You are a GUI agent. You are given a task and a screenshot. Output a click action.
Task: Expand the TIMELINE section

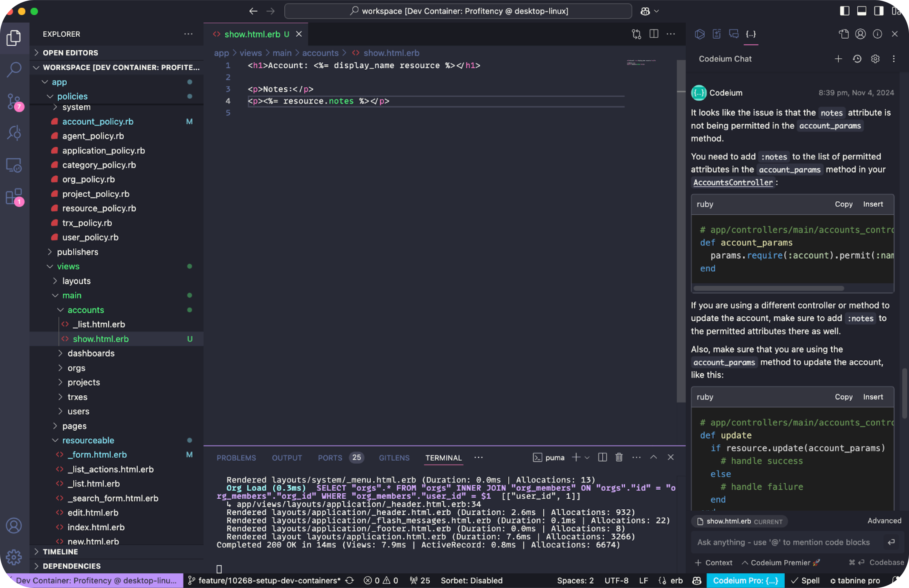[x=60, y=552]
